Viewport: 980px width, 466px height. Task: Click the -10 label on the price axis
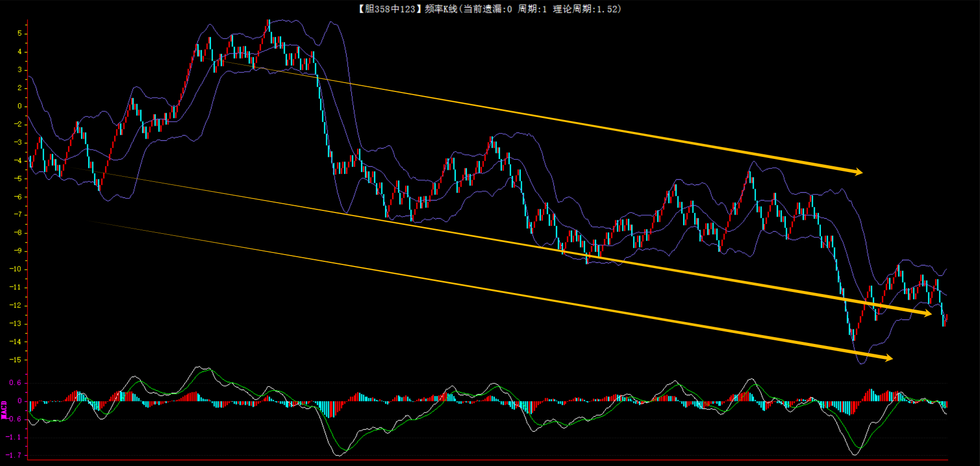click(x=16, y=269)
